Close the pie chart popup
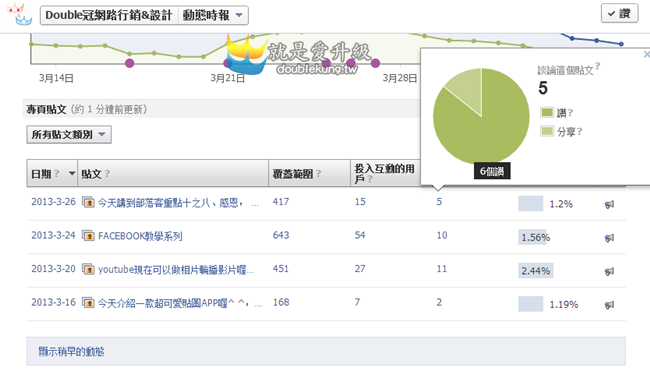This screenshot has height=381, width=650. click(x=647, y=54)
